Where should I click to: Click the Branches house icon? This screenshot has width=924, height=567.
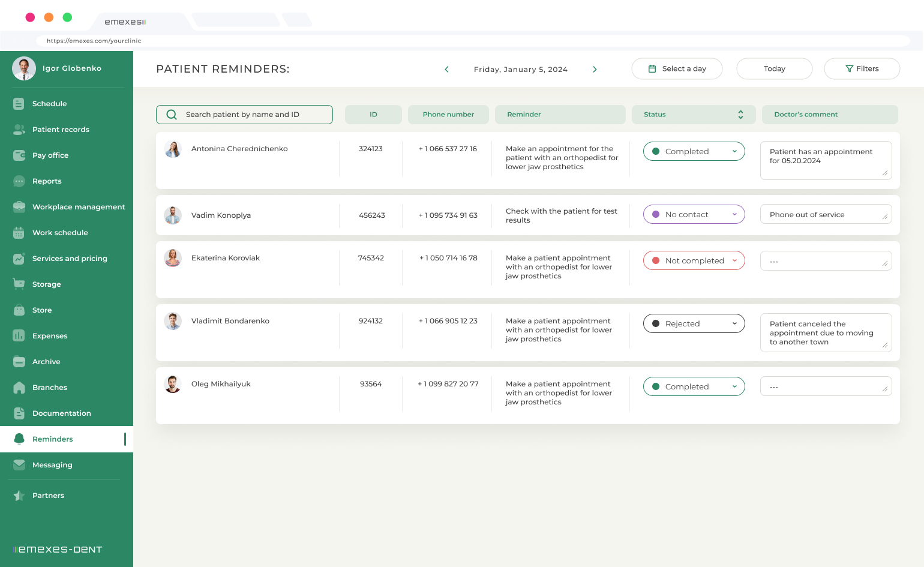(x=19, y=388)
